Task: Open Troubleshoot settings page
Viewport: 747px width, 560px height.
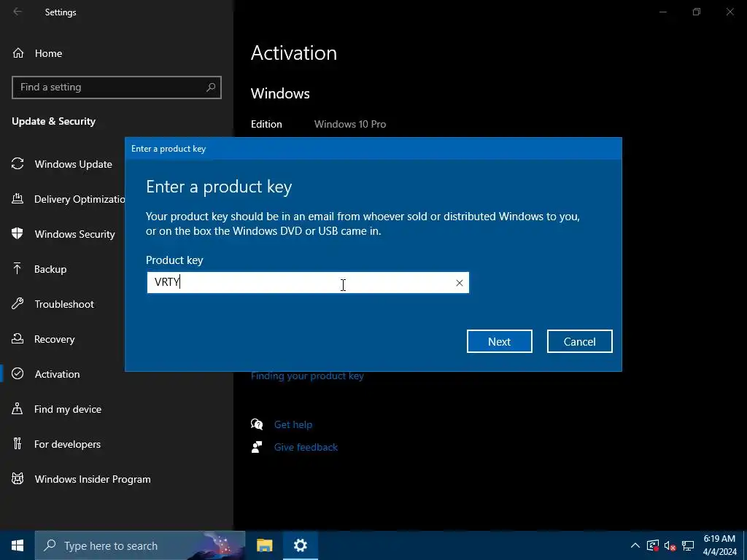Action: (64, 304)
